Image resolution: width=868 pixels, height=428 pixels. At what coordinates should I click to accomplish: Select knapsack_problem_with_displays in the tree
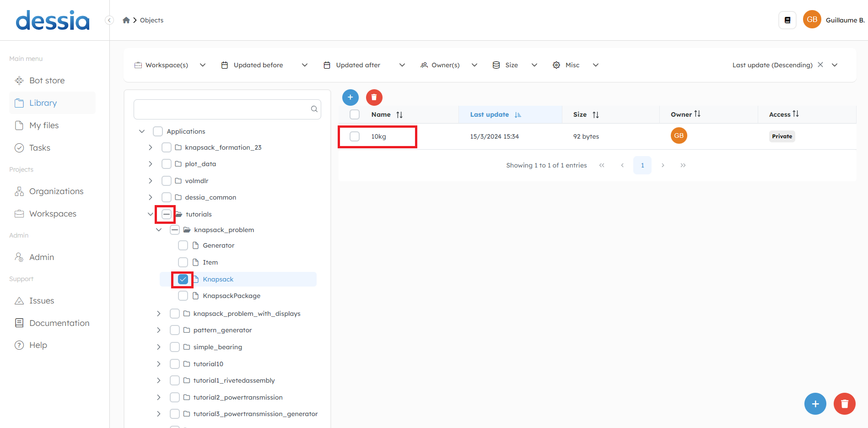pos(247,314)
